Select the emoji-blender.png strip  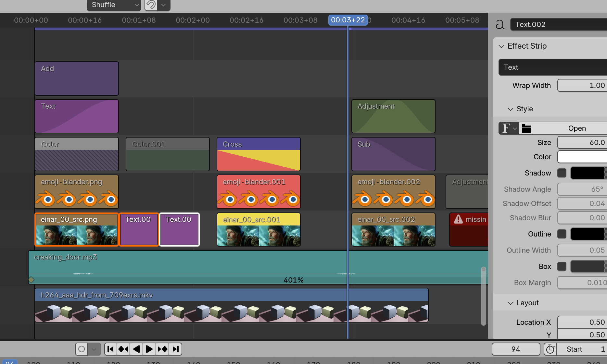click(x=77, y=192)
